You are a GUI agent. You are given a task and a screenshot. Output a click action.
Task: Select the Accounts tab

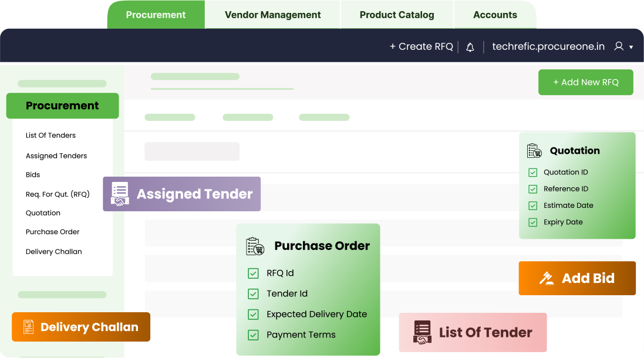click(495, 15)
